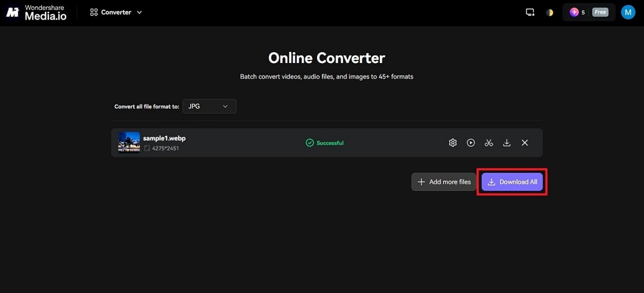Open the M user profile avatar

click(x=628, y=12)
